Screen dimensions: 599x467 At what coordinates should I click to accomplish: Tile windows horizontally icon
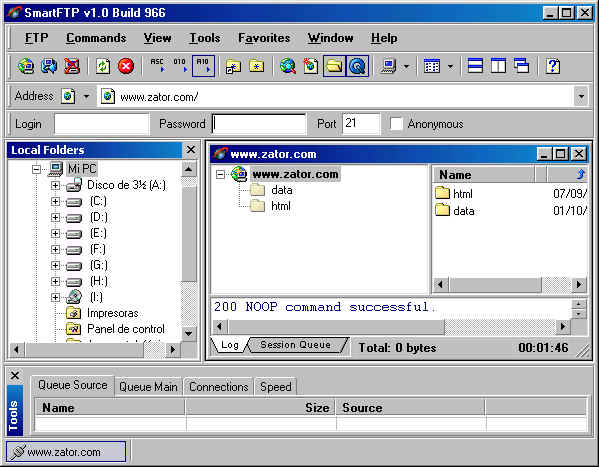pos(475,66)
